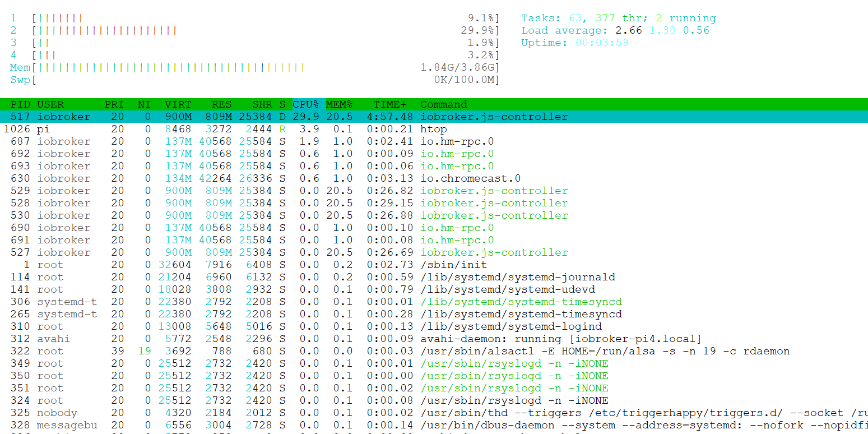Select rsyslogd thread PID 351
The width and height of the screenshot is (868, 434).
tap(434, 388)
